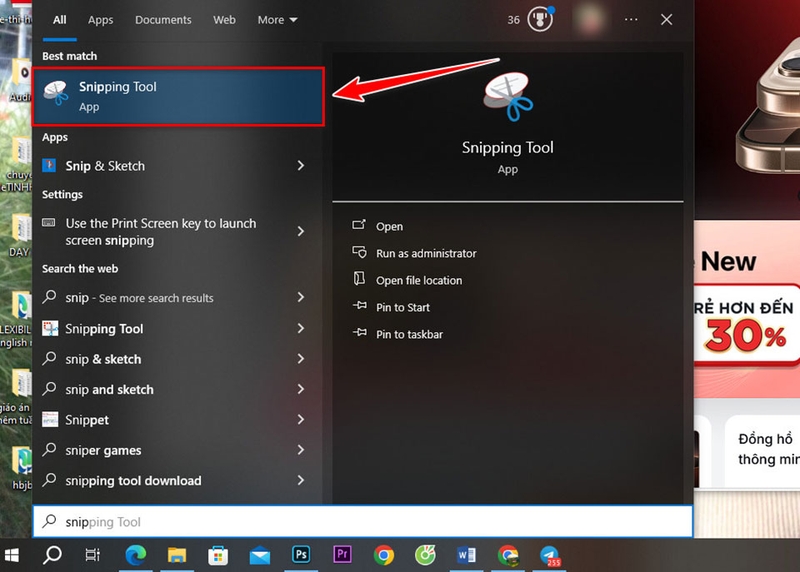Open Google Chrome from the taskbar
800x572 pixels.
pos(384,555)
